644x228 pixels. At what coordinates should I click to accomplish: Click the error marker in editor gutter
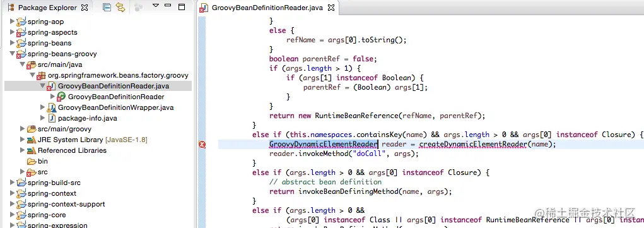point(202,145)
